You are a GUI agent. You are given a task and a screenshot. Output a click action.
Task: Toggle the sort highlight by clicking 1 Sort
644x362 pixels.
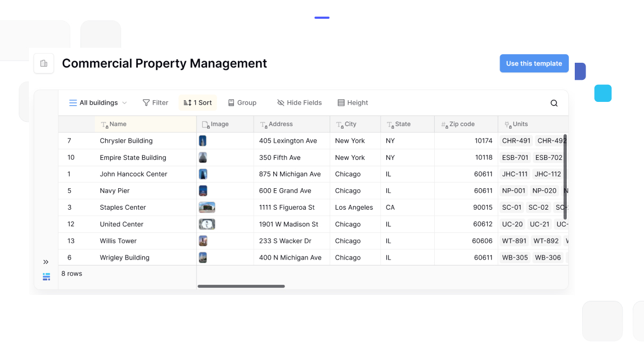[x=197, y=102]
